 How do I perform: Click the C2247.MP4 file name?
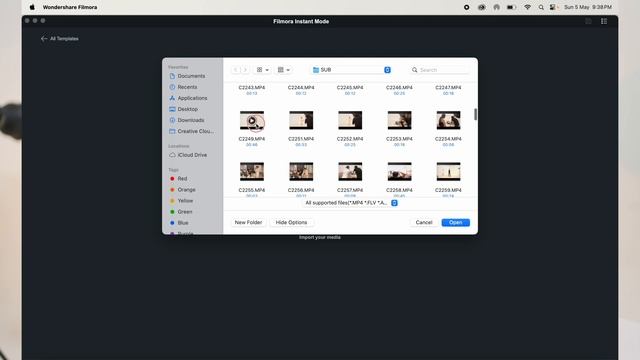[x=449, y=88]
